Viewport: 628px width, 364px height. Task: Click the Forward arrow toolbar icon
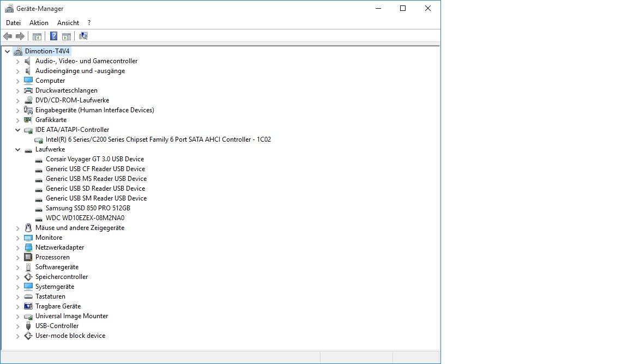click(x=20, y=37)
